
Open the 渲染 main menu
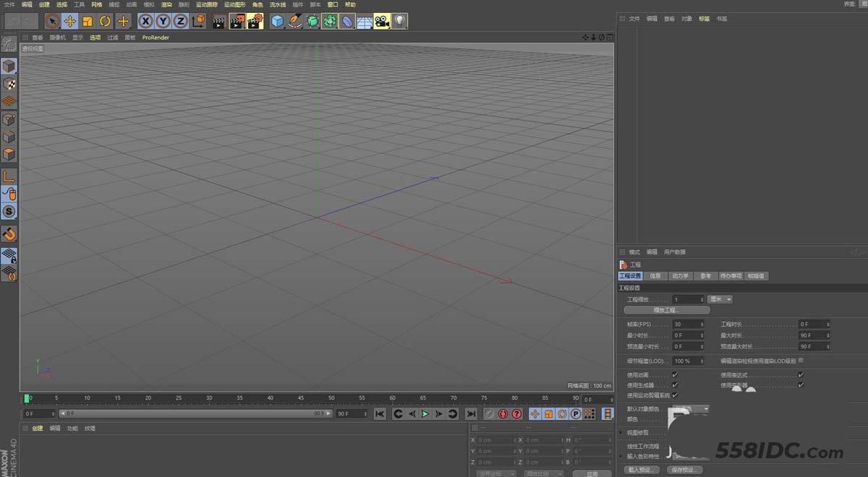click(166, 4)
